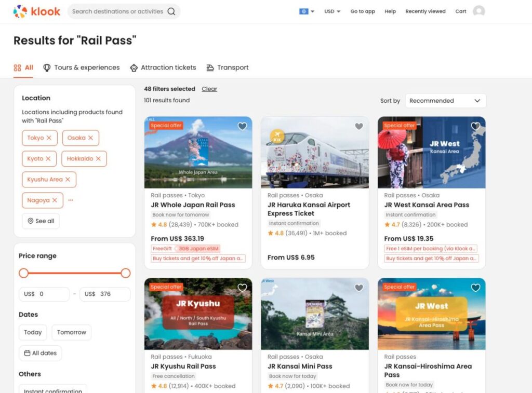Click the See all locations button

[x=41, y=221]
